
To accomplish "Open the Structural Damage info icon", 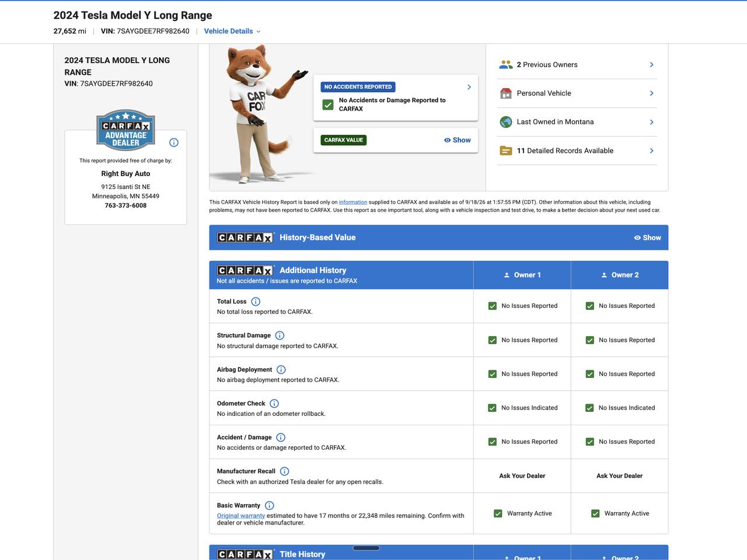I will click(x=280, y=335).
